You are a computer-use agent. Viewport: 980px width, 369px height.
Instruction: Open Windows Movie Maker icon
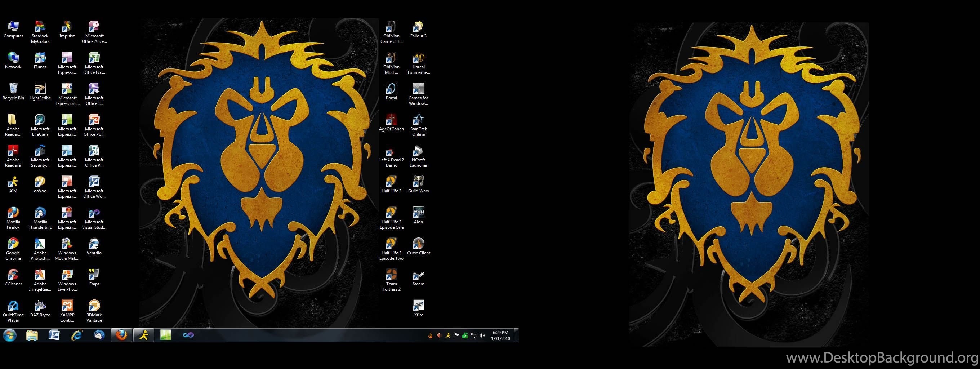coord(67,249)
